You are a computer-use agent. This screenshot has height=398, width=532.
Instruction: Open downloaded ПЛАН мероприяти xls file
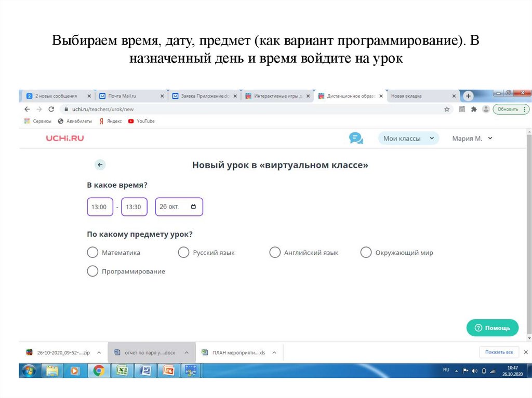(233, 352)
